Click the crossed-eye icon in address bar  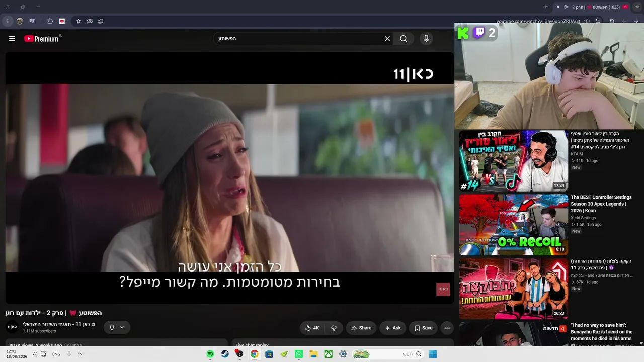coord(90,21)
